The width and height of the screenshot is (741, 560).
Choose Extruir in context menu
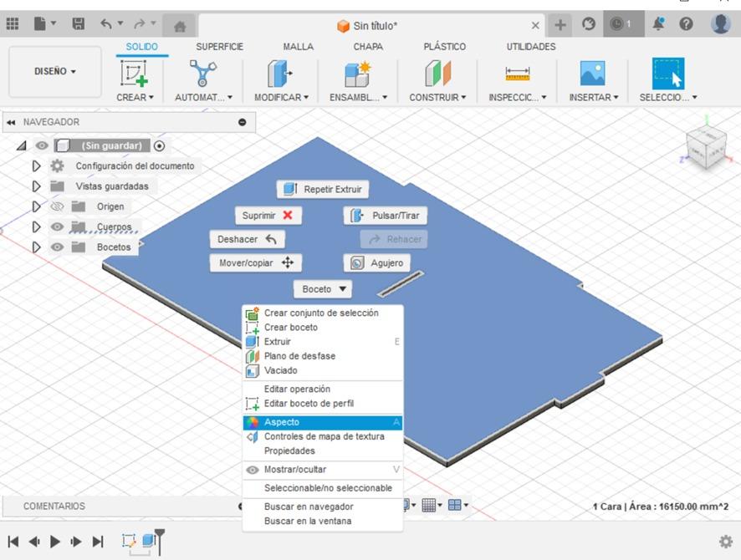[x=323, y=341]
